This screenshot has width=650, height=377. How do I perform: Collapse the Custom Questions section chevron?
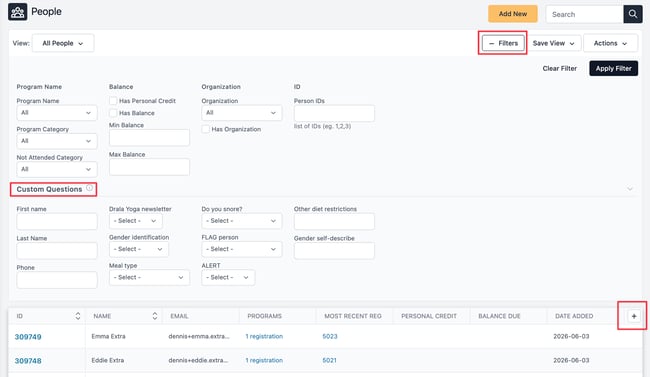630,189
